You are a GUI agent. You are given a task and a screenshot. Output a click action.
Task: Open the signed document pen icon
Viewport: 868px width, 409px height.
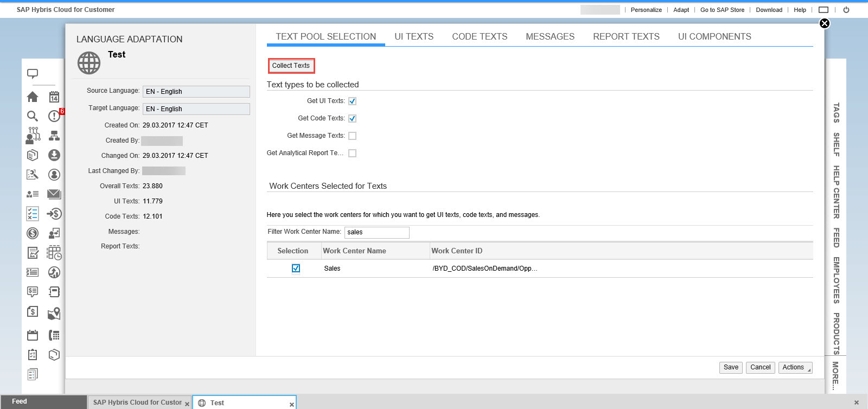33,253
